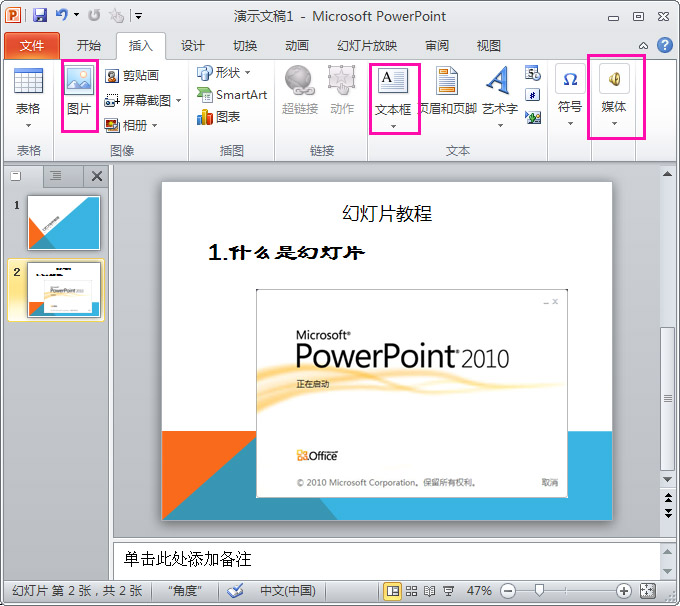Click the notes pane scroll up arrow
The width and height of the screenshot is (680, 606).
[x=667, y=551]
